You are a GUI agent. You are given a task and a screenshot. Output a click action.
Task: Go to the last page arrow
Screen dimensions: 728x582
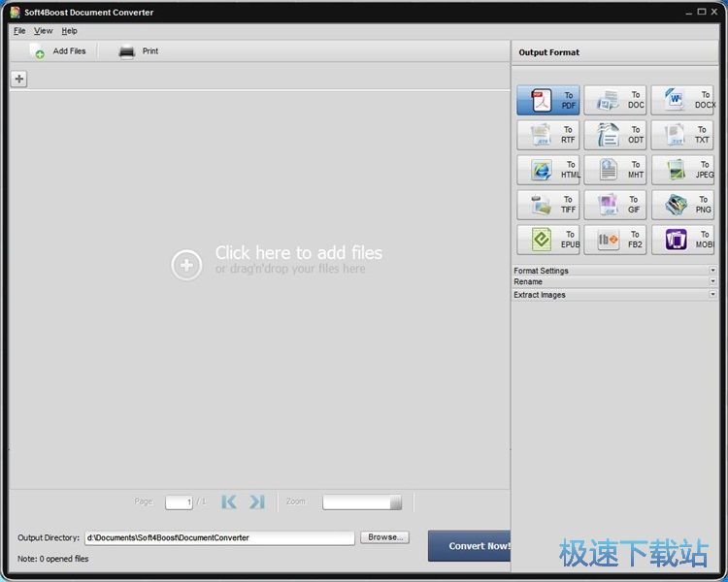pos(257,501)
